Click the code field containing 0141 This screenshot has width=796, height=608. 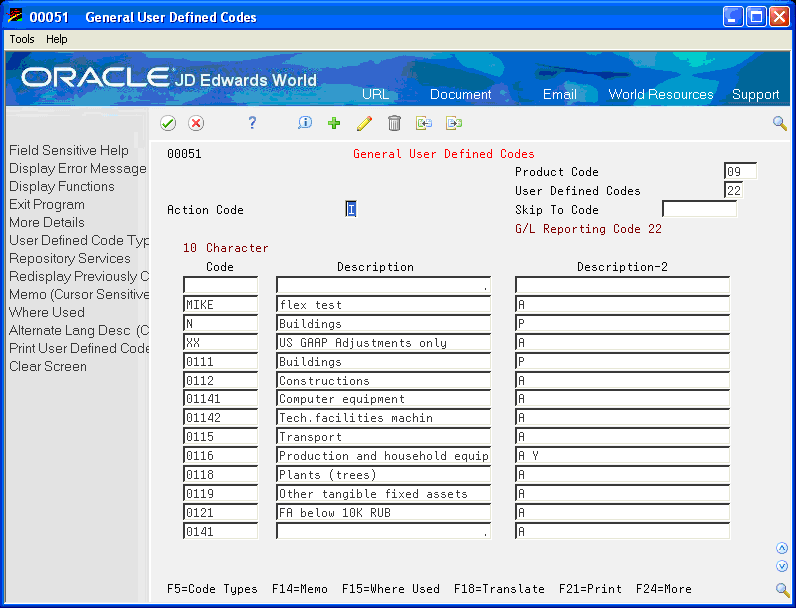coord(220,531)
